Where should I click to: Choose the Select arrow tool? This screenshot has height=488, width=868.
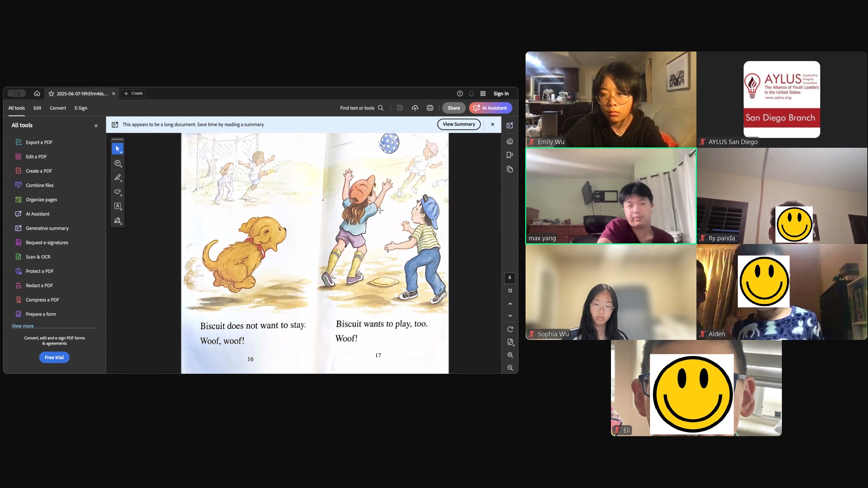[x=118, y=149]
